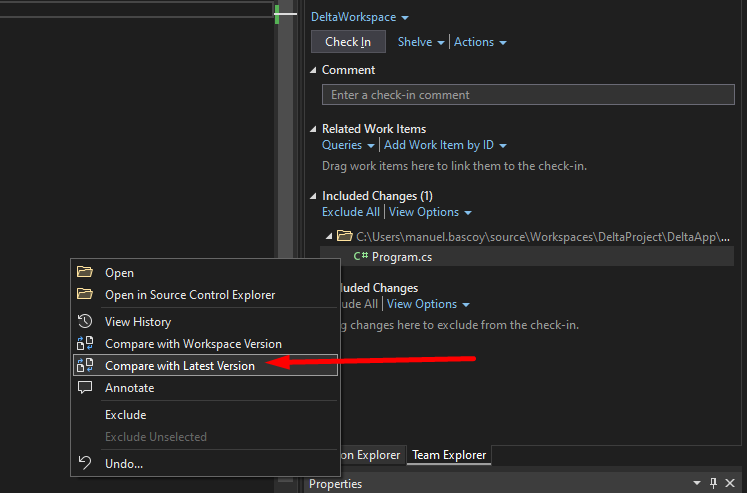This screenshot has height=493, width=747.
Task: Click Exclude All link under Included Changes
Action: tap(350, 212)
